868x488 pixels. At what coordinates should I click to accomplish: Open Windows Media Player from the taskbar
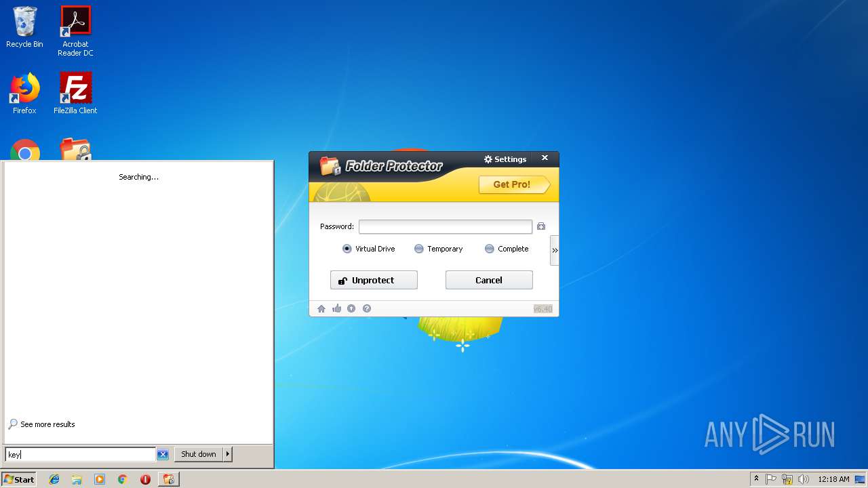click(x=100, y=479)
